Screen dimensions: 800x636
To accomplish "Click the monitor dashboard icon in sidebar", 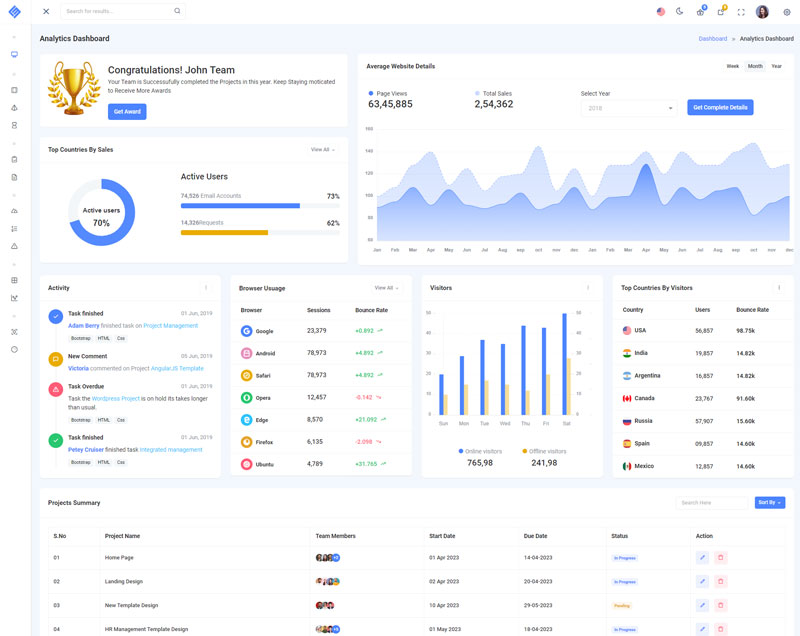I will point(14,55).
